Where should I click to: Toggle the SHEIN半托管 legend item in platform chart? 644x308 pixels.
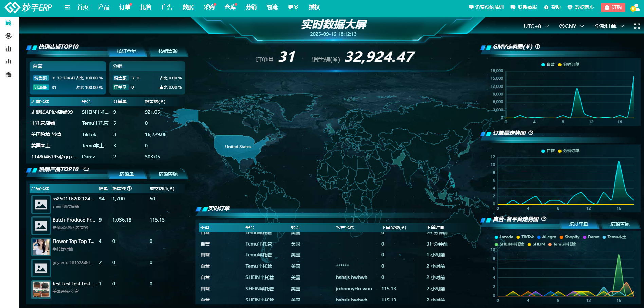coord(509,244)
